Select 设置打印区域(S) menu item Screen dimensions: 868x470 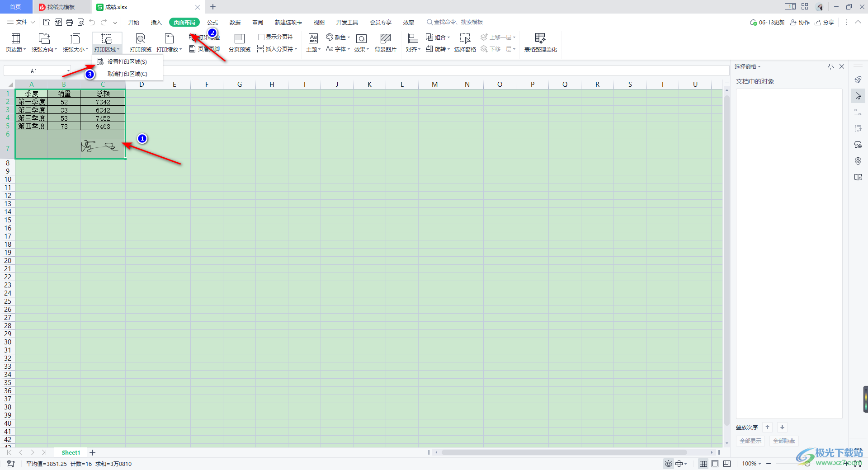tap(127, 62)
